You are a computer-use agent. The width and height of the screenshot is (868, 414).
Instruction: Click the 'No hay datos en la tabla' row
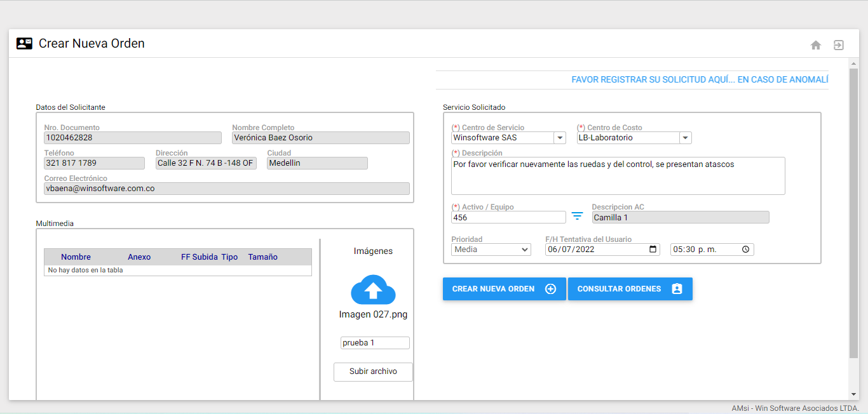tap(178, 270)
